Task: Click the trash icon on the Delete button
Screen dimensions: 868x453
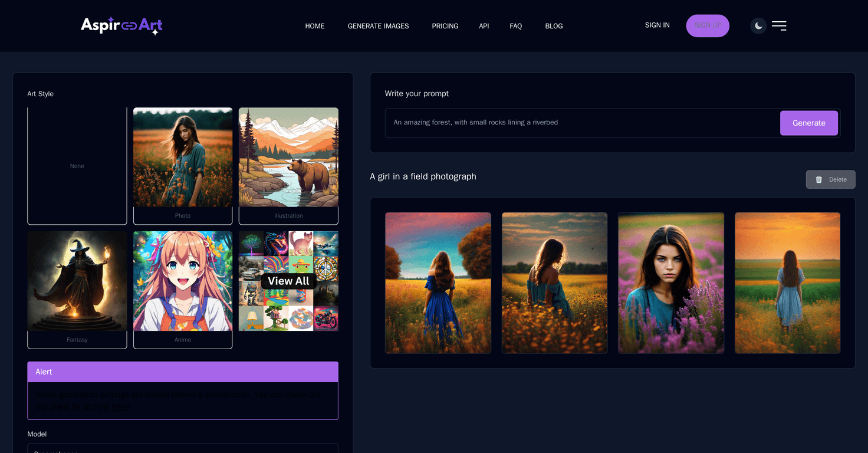Action: point(819,179)
